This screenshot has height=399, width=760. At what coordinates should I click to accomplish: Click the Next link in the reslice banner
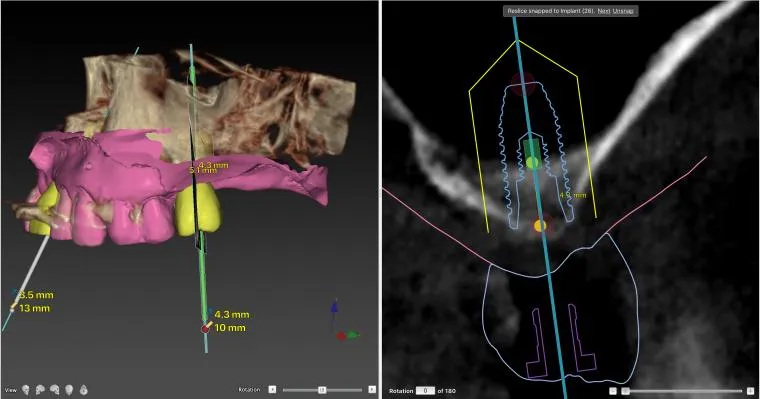603,11
